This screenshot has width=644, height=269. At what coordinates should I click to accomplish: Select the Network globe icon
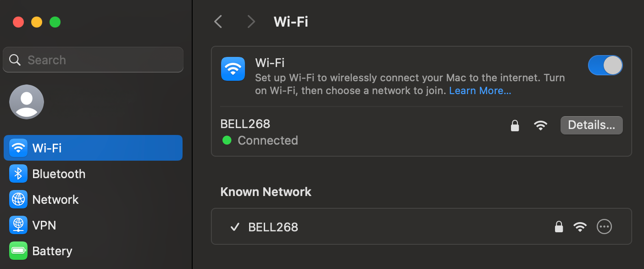pos(18,199)
